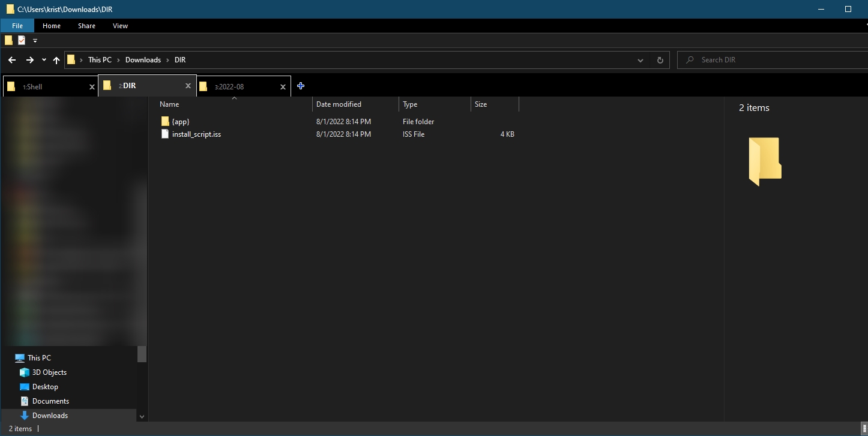The image size is (868, 436).
Task: Click 2 items heading in details pane
Action: [x=754, y=108]
